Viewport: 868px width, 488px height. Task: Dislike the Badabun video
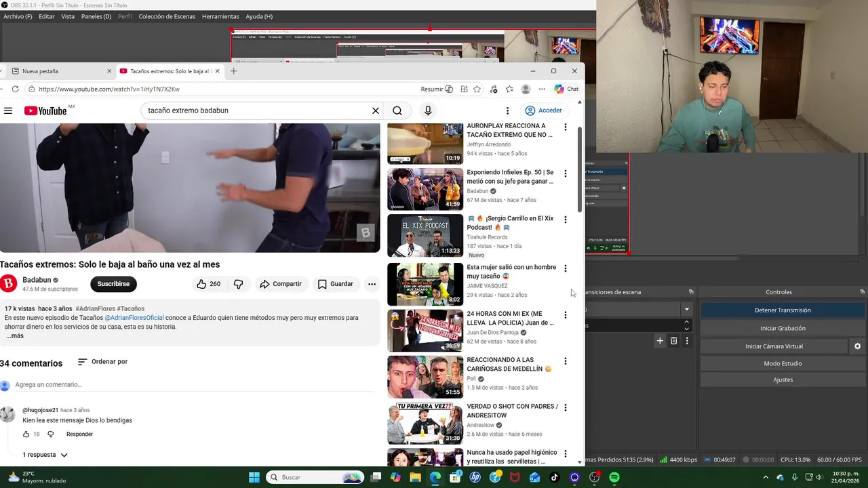click(x=238, y=284)
